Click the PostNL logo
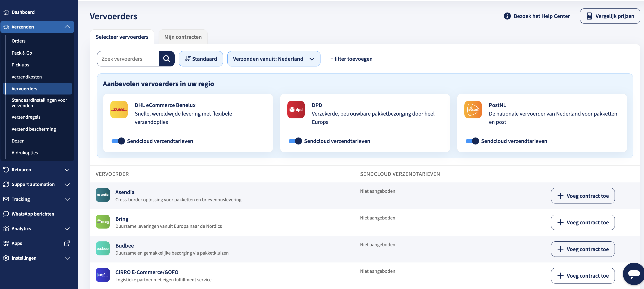 click(473, 109)
